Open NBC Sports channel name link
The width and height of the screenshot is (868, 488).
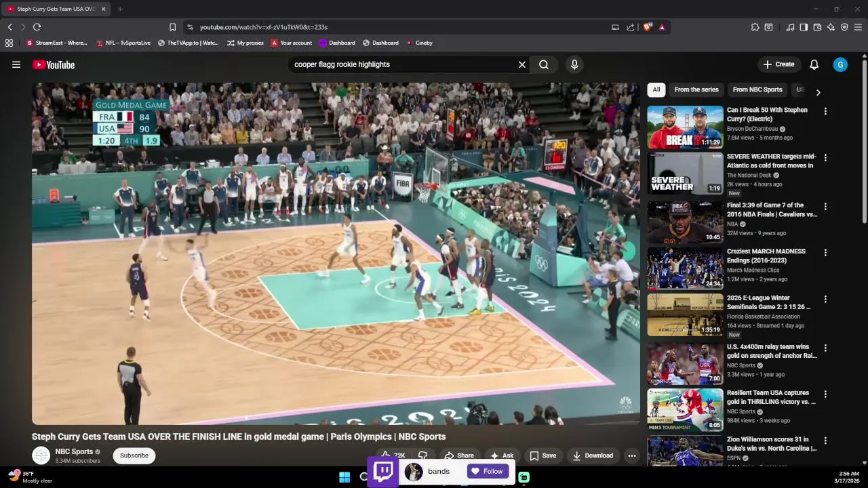74,451
